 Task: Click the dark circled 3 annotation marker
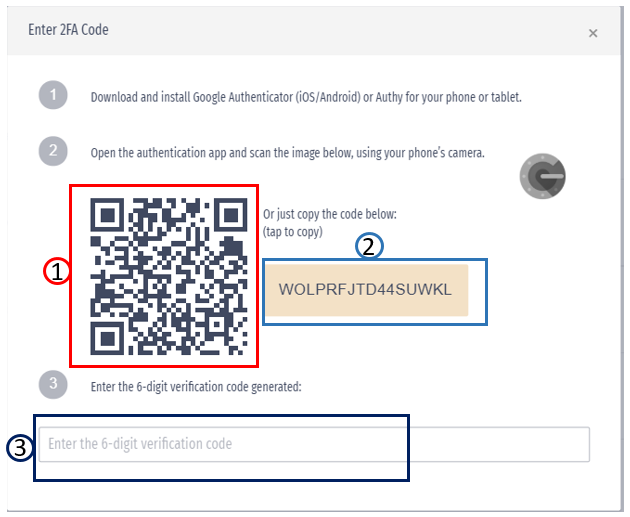tap(20, 447)
